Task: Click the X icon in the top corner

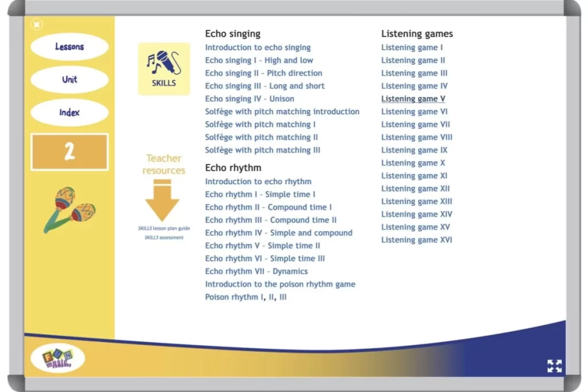Action: click(x=37, y=25)
